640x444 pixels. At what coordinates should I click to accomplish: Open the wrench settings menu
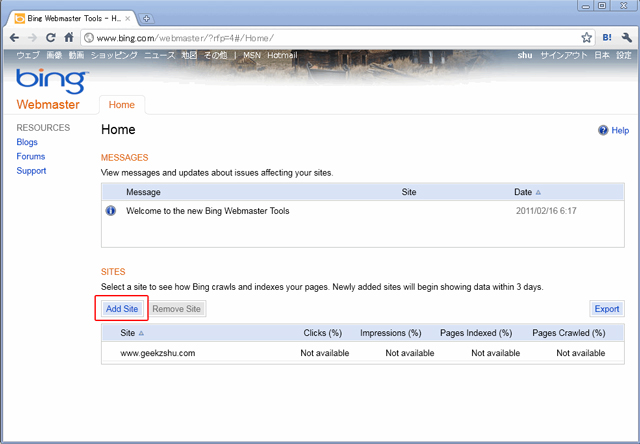coord(627,38)
